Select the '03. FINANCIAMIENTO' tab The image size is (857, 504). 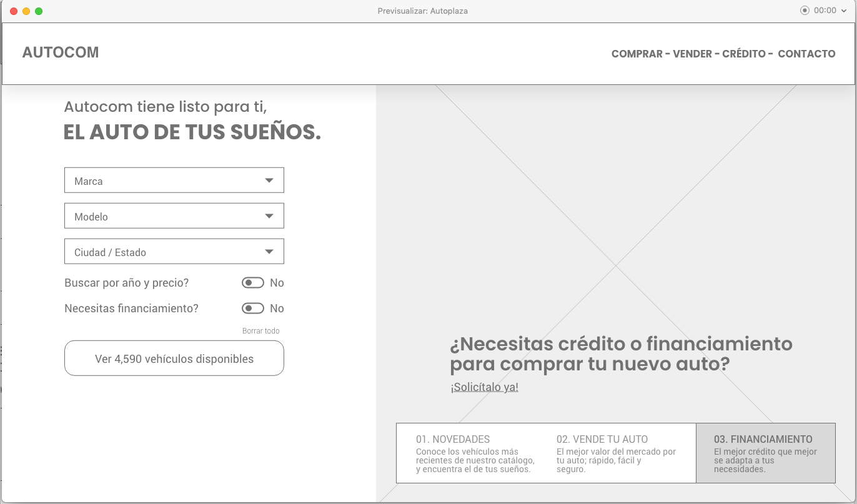(x=766, y=453)
